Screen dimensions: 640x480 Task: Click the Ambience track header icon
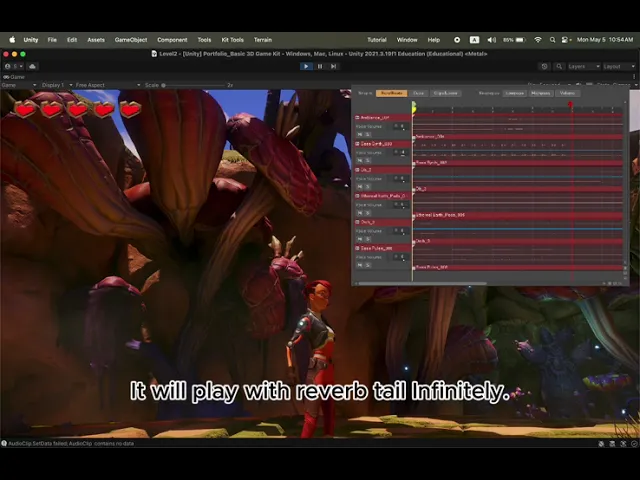tap(357, 118)
